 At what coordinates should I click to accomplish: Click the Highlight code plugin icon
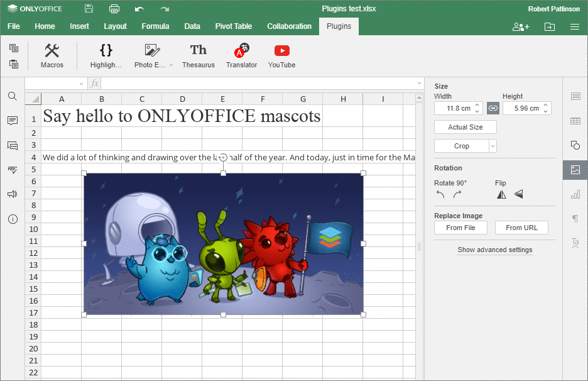(106, 55)
